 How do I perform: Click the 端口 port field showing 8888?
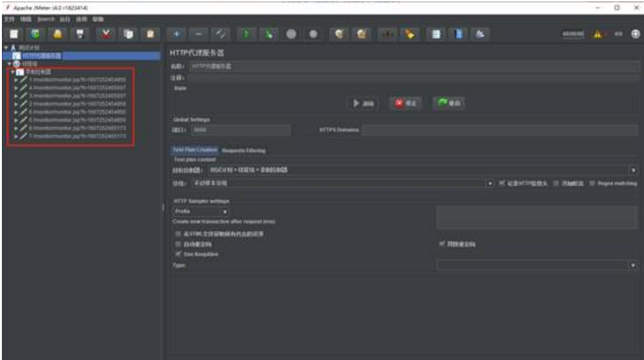(x=241, y=130)
